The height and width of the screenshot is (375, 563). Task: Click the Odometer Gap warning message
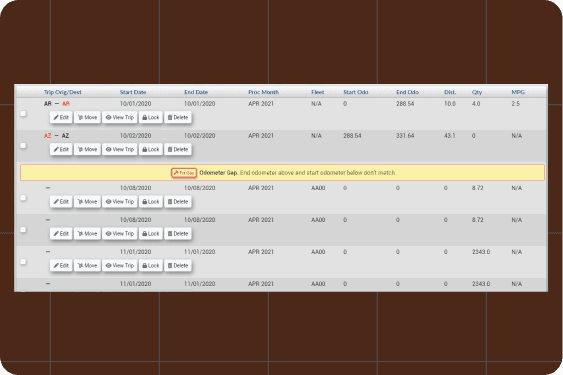coord(298,173)
